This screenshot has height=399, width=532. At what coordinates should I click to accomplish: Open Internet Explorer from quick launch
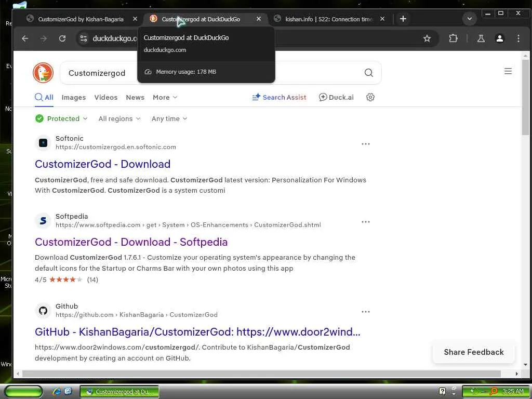pyautogui.click(x=57, y=392)
